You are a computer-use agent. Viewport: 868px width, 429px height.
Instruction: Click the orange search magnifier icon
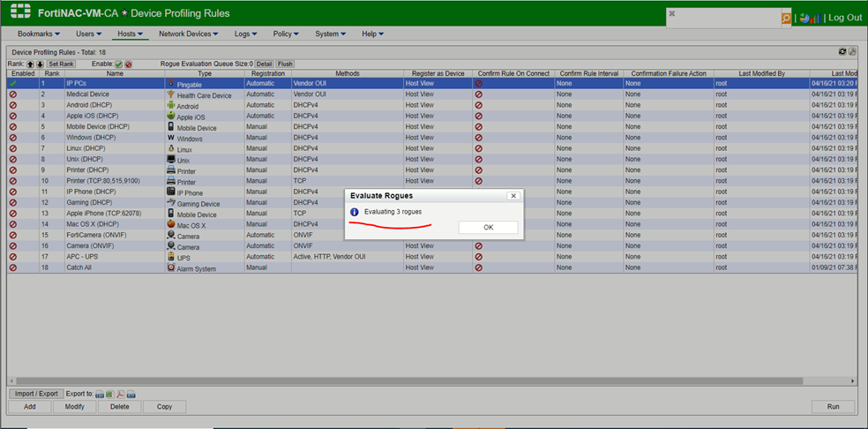[786, 18]
